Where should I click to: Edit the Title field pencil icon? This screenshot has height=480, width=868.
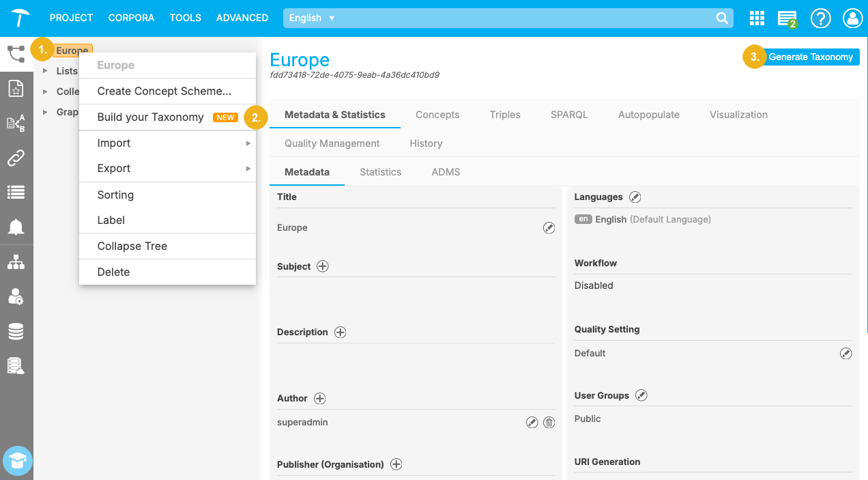pos(549,228)
